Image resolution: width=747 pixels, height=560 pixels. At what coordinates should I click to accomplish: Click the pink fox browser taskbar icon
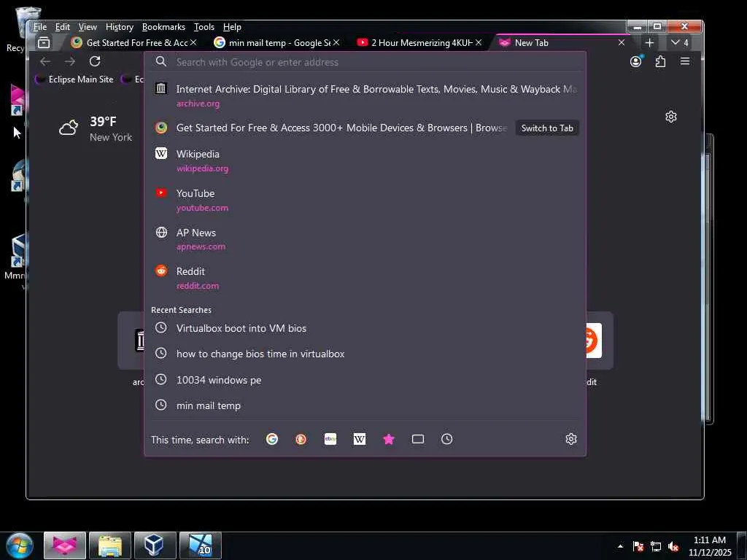pyautogui.click(x=65, y=545)
